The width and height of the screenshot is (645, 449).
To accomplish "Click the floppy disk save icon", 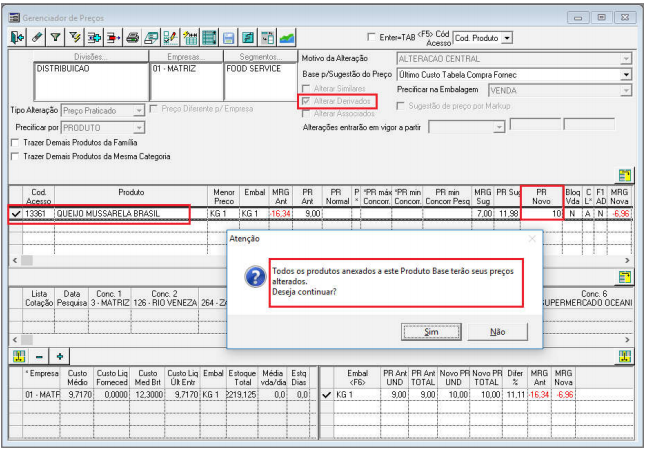I will [x=228, y=38].
